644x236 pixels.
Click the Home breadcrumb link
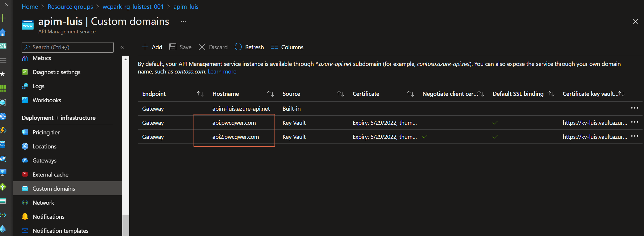[30, 6]
